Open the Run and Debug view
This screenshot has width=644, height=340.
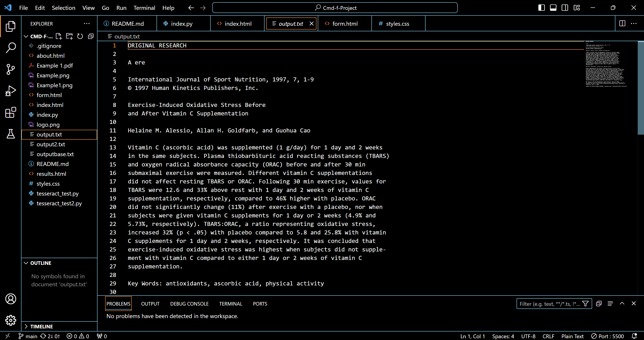[x=11, y=91]
